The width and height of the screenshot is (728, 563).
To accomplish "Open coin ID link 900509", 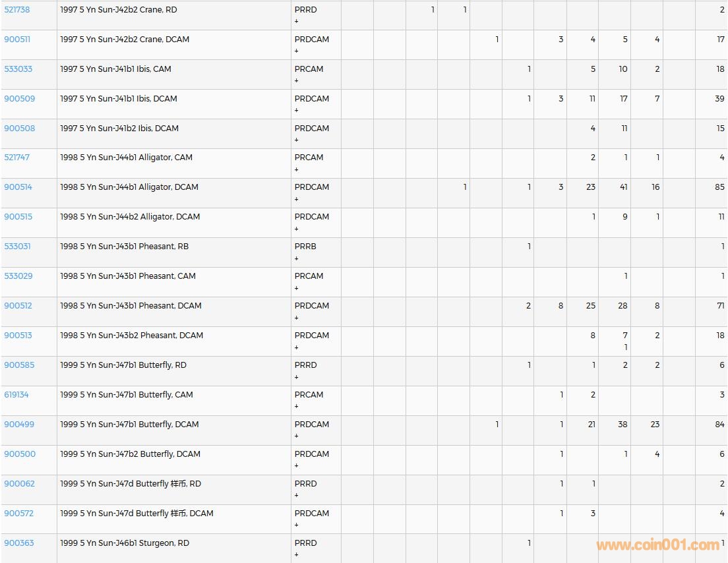I will 20,99.
